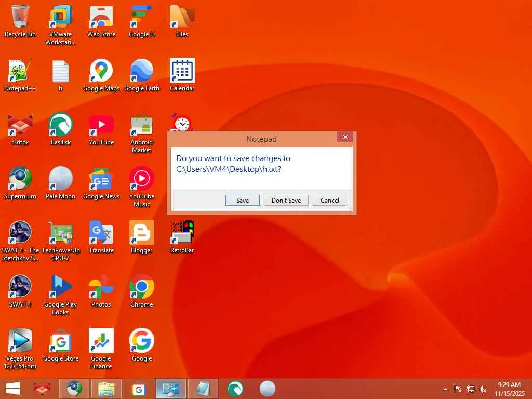532x399 pixels.
Task: Open the Windows Start button
Action: click(13, 389)
